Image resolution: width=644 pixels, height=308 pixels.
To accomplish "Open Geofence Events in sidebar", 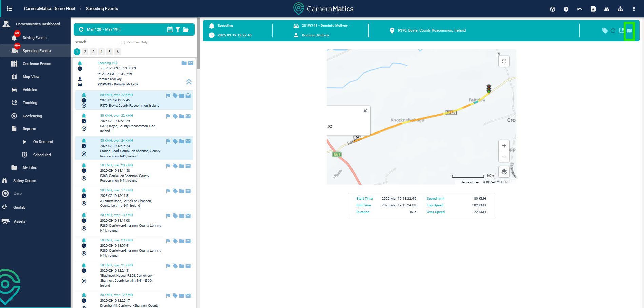I will click(x=37, y=64).
